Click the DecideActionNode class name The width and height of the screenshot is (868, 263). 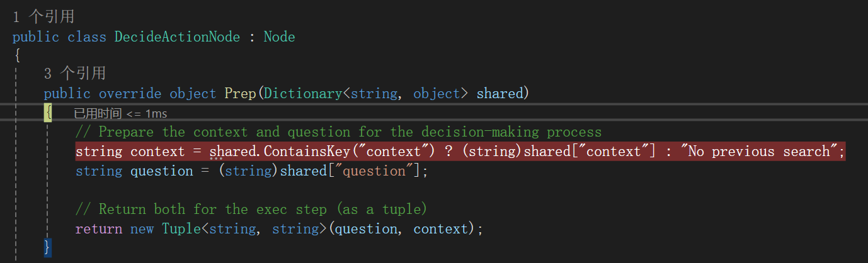coord(177,36)
